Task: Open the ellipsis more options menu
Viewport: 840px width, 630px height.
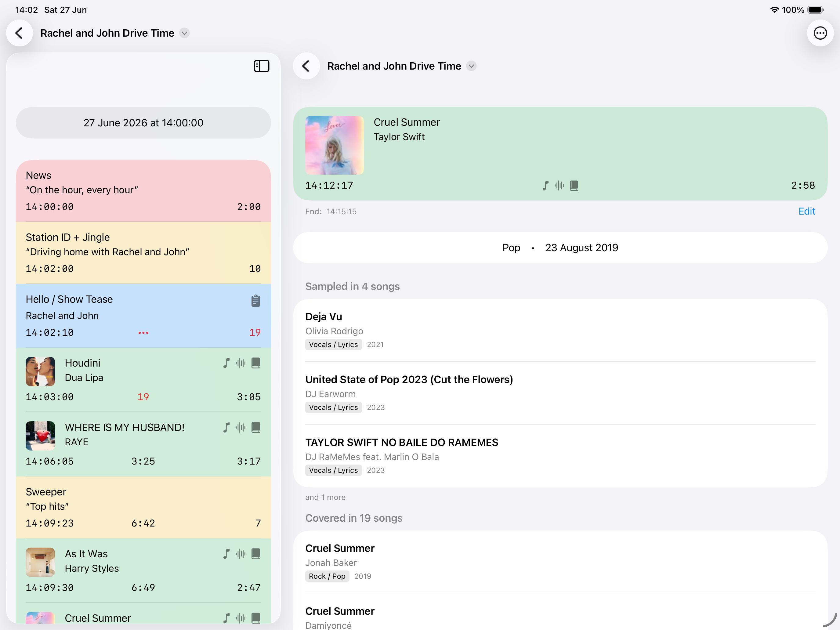Action: [820, 33]
